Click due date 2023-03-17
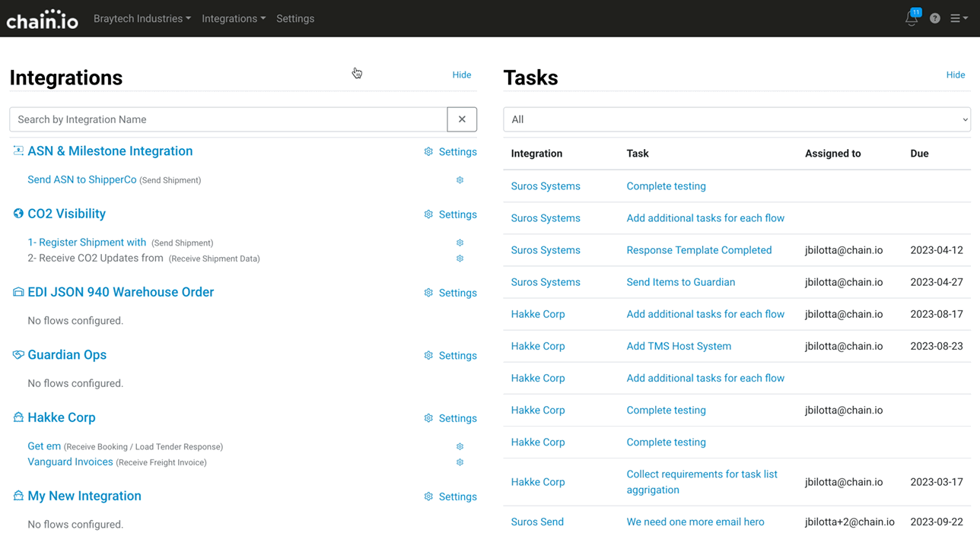Image resolution: width=980 pixels, height=533 pixels. point(937,482)
